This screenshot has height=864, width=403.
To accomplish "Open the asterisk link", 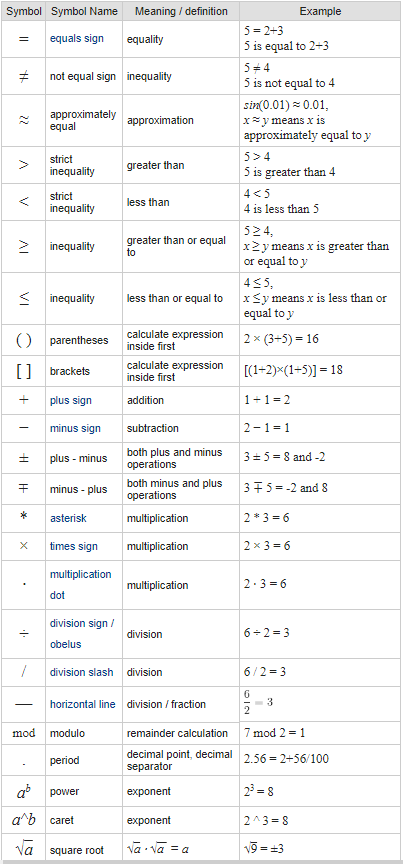I will (x=68, y=519).
